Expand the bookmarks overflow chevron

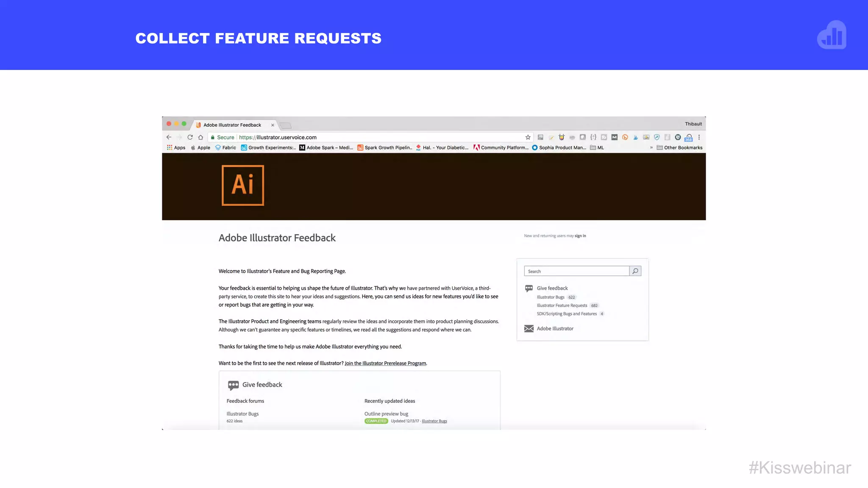(651, 147)
